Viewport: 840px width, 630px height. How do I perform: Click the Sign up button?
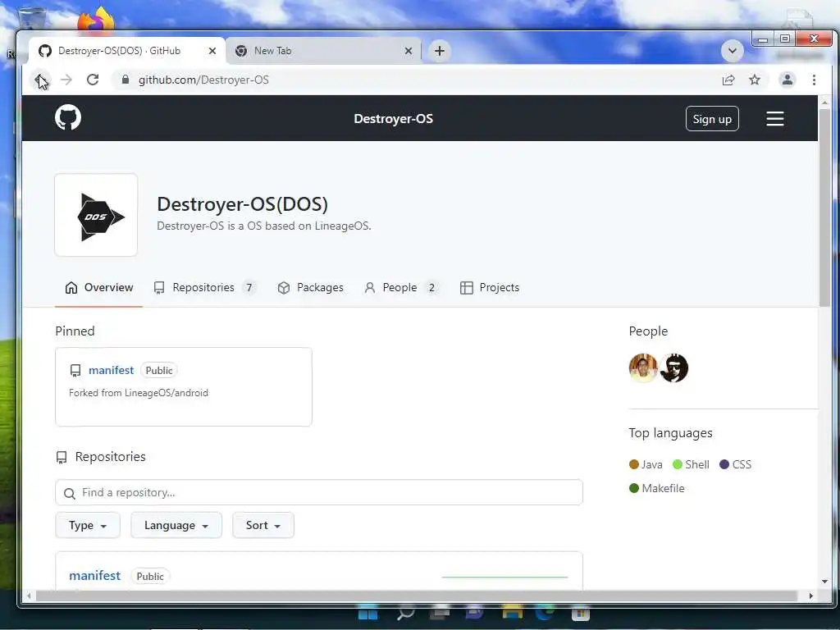(712, 119)
